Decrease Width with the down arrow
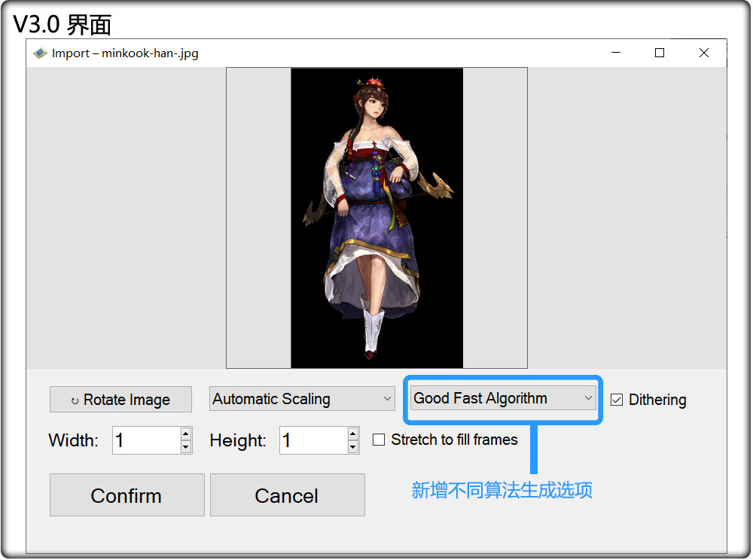Image resolution: width=753 pixels, height=560 pixels. pos(186,448)
